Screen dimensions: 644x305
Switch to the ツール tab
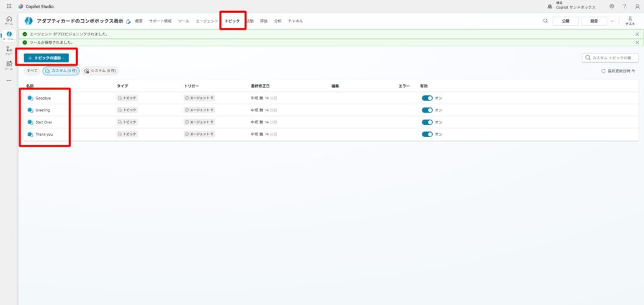(x=184, y=21)
